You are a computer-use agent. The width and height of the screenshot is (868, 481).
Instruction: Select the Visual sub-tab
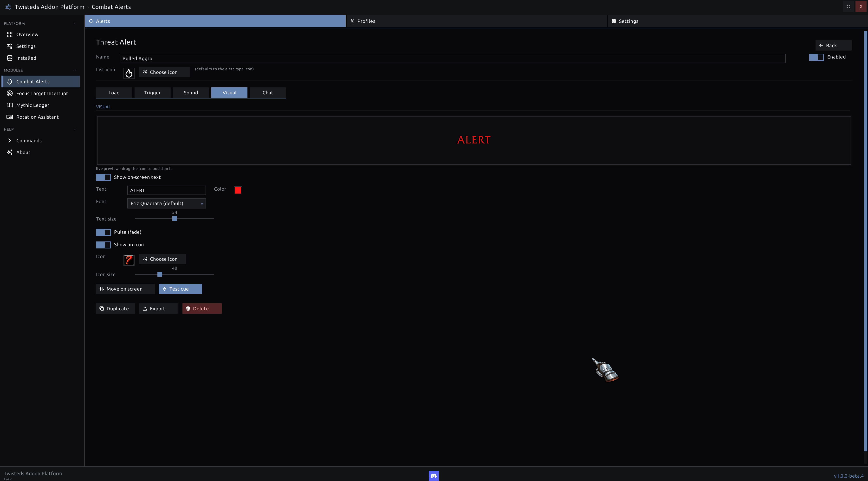pyautogui.click(x=229, y=93)
